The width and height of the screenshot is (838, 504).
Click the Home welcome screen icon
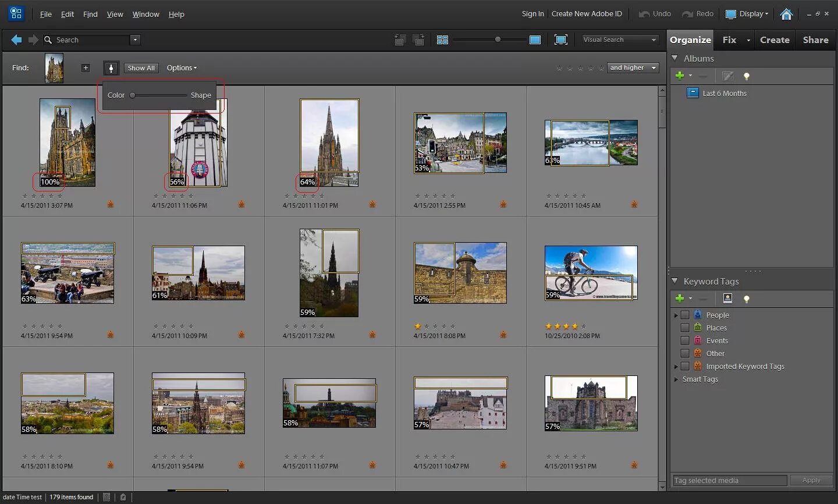(x=786, y=14)
